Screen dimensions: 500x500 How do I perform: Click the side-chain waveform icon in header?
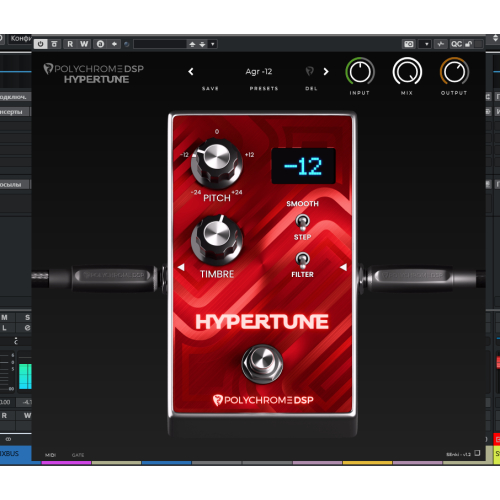pyautogui.click(x=441, y=44)
